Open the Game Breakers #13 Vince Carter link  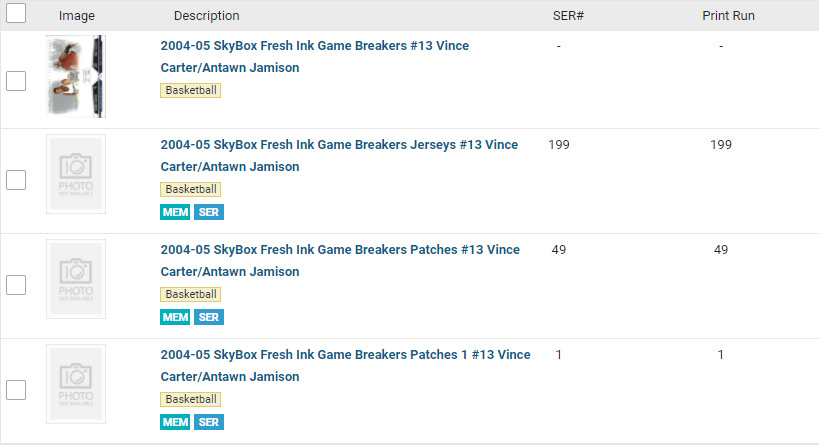click(314, 46)
